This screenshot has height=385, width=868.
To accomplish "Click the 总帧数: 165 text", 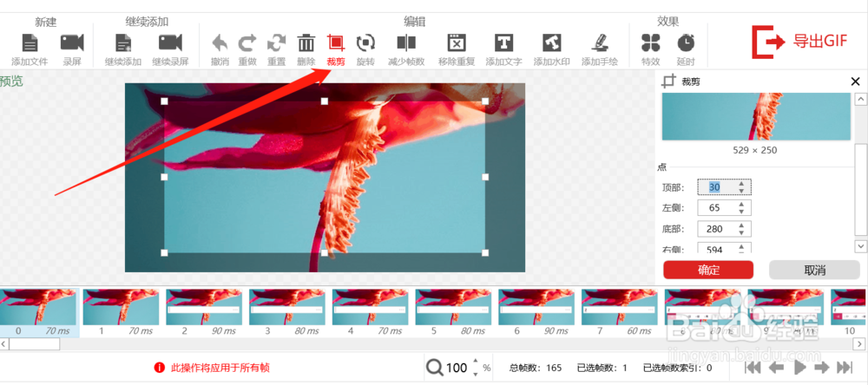I will click(x=536, y=368).
